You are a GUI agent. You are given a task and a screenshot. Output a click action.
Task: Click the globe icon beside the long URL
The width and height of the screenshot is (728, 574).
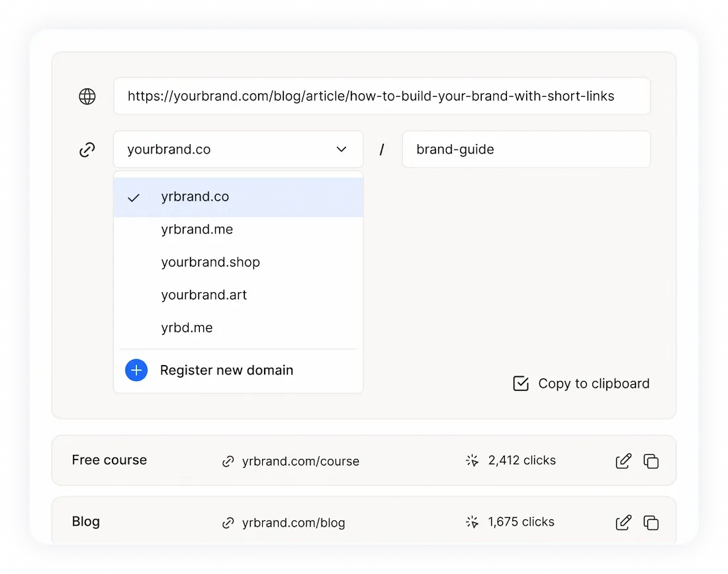coord(87,97)
